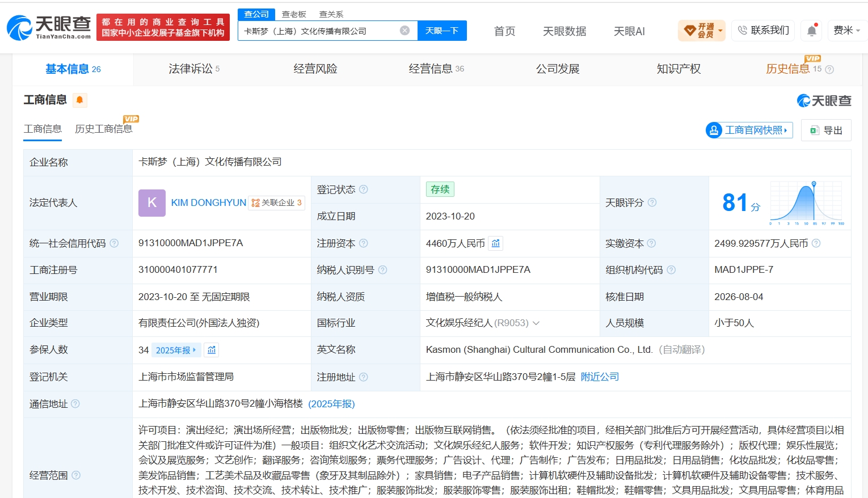Open the help icon beside 经营范围
This screenshot has height=498, width=868.
click(x=76, y=475)
